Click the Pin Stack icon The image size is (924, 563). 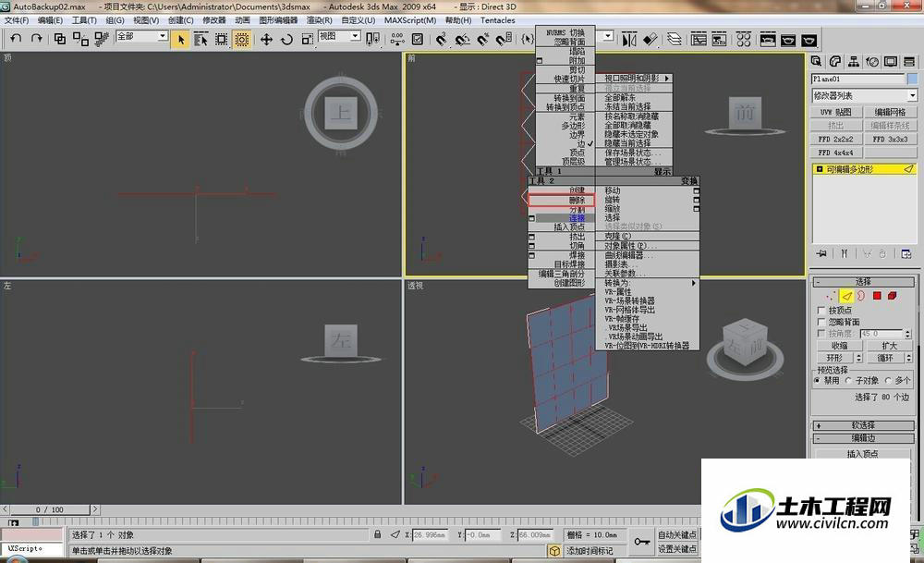tap(821, 253)
